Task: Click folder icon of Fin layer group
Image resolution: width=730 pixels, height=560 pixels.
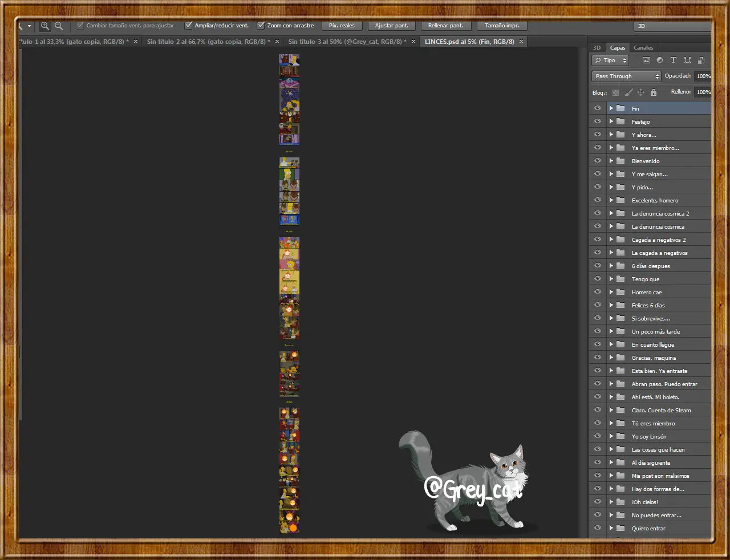Action: click(620, 108)
